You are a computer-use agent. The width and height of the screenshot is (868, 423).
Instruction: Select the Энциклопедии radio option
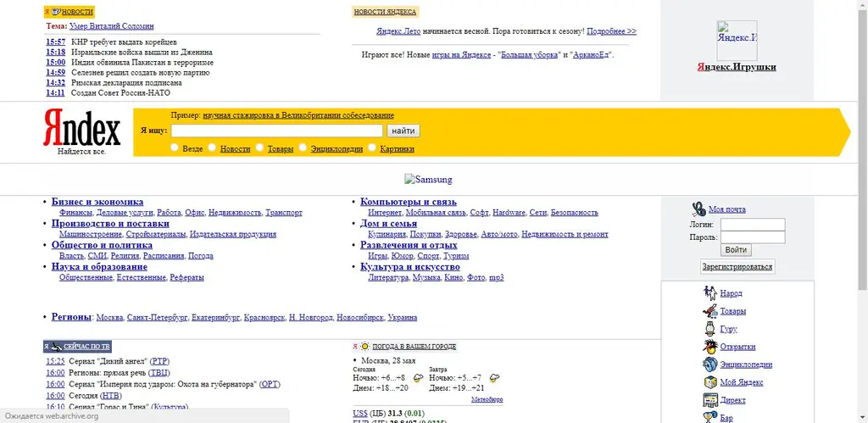tap(303, 147)
